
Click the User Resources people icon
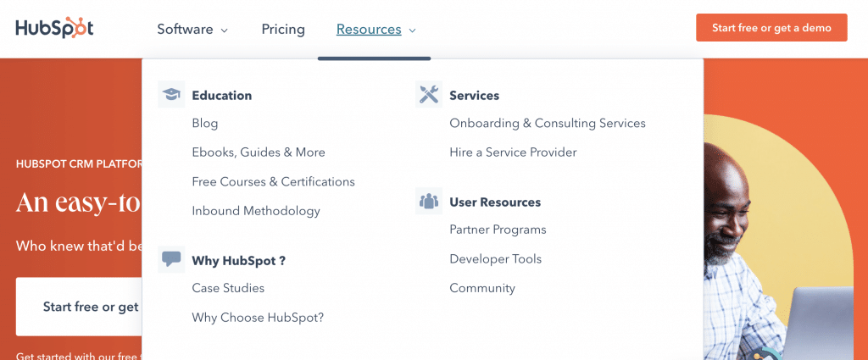click(429, 202)
